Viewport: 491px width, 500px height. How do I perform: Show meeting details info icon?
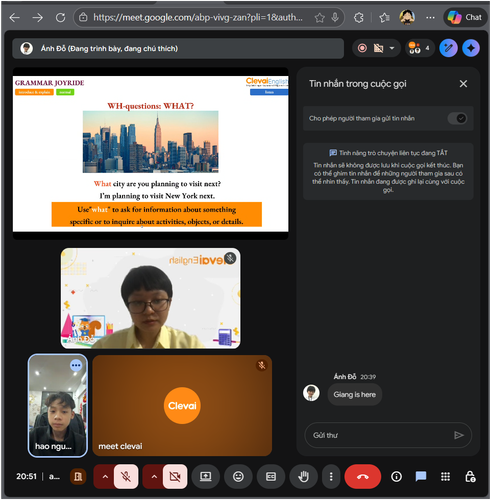(396, 477)
